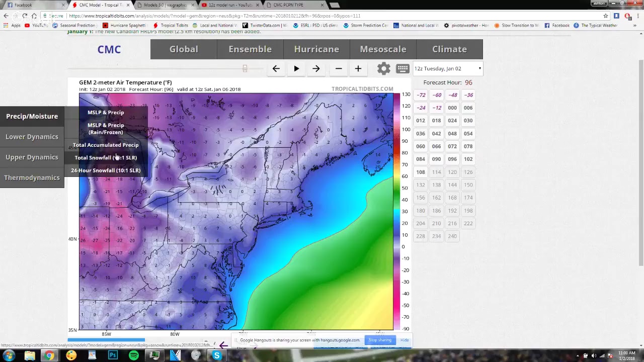The image size is (644, 362).
Task: Show keyboard shortcuts via the keyboard icon
Action: [x=403, y=68]
